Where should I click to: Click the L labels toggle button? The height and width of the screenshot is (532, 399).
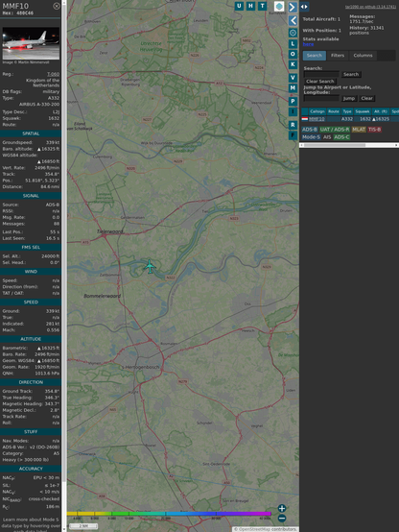pyautogui.click(x=293, y=44)
